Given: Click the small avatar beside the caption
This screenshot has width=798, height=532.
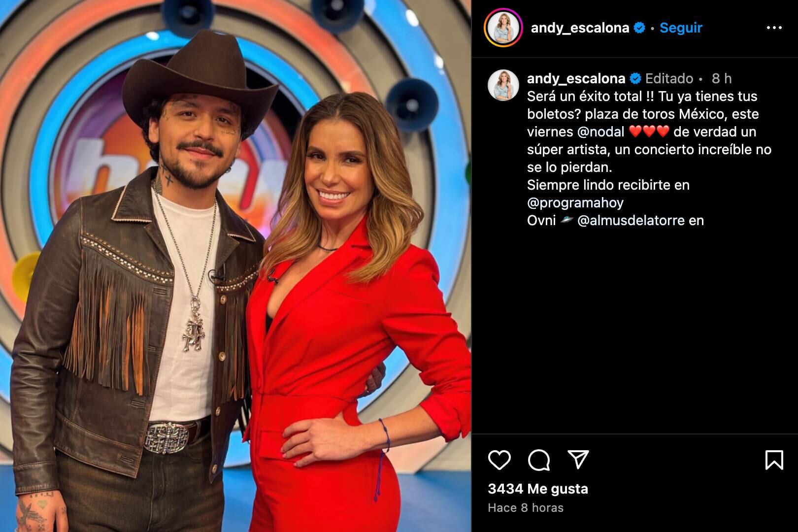Looking at the screenshot, I should tap(503, 85).
